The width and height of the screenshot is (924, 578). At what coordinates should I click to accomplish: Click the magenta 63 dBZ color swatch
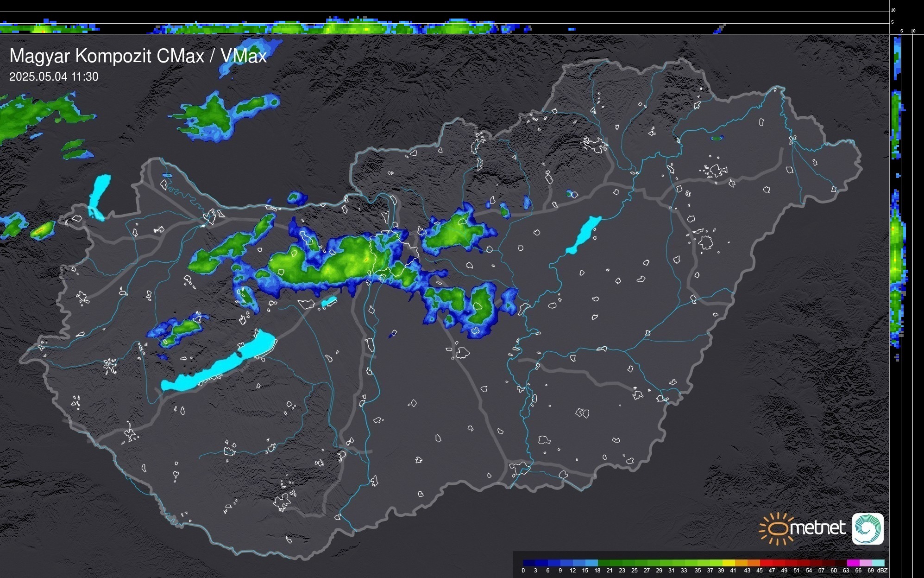853,563
